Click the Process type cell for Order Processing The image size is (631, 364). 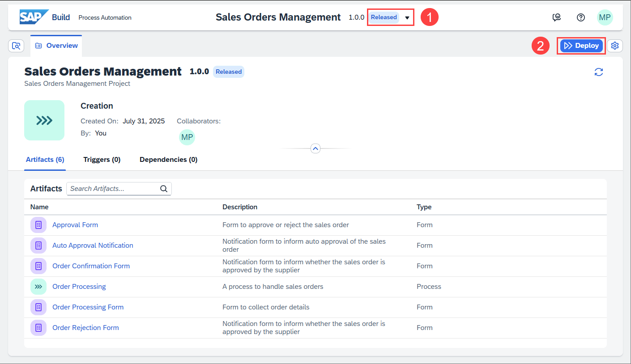(x=429, y=287)
